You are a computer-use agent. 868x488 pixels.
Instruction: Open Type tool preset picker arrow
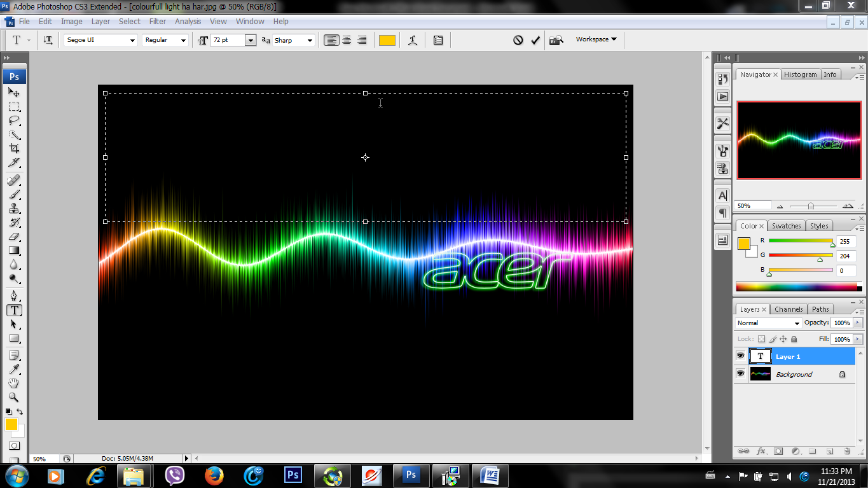coord(29,40)
